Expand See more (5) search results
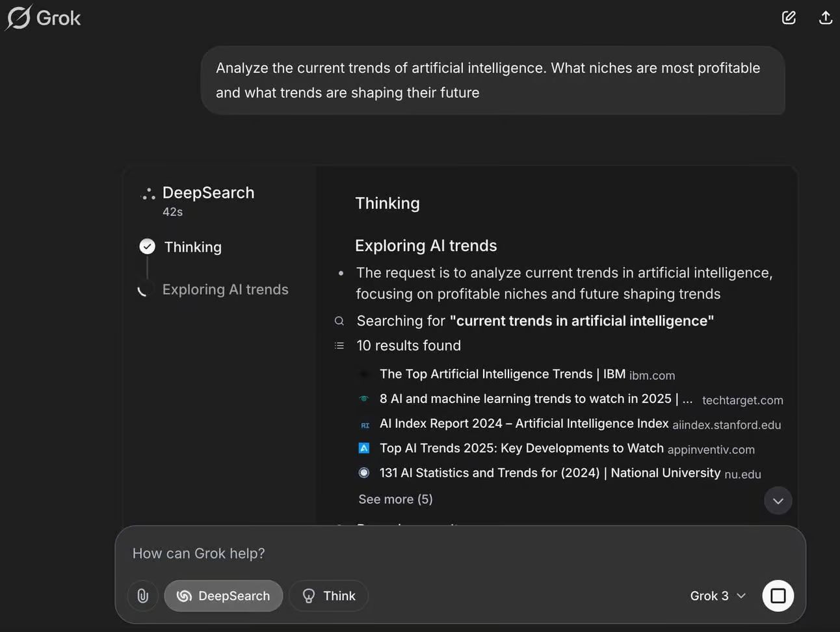840x632 pixels. tap(395, 499)
